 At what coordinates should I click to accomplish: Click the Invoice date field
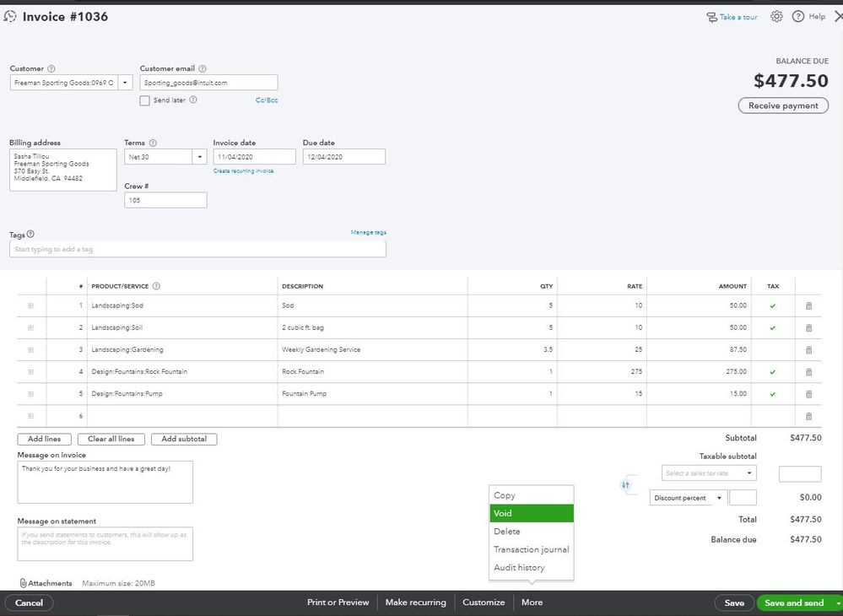click(x=254, y=157)
